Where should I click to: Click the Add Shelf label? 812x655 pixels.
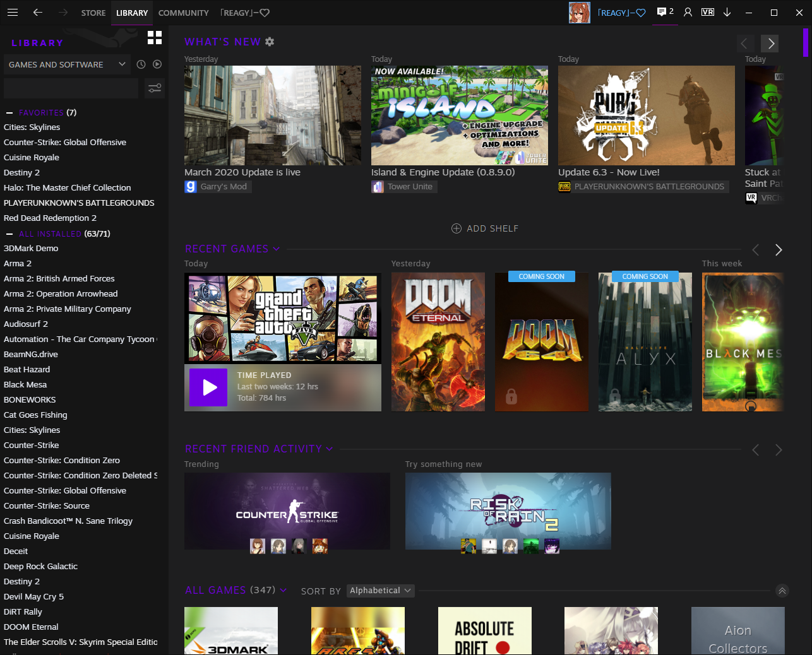[493, 228]
